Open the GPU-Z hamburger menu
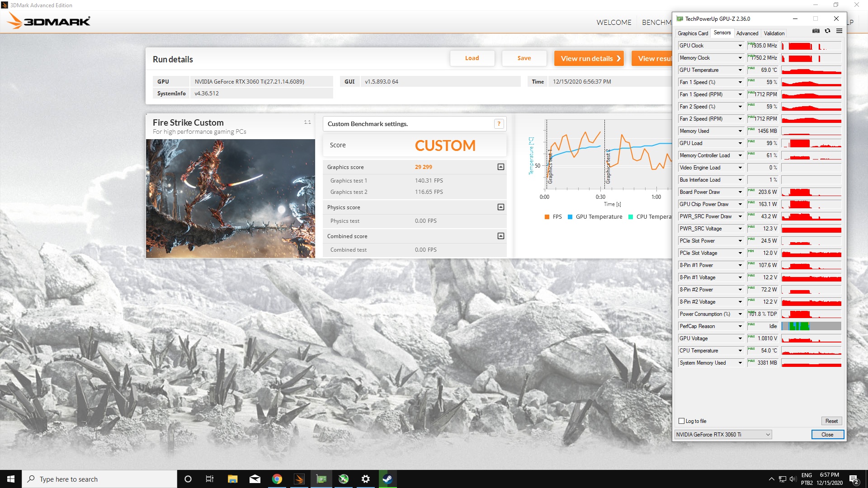Viewport: 868px width, 488px height. (x=839, y=31)
